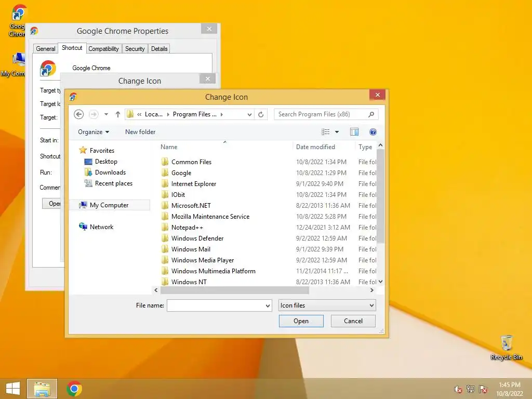Launch Chrome from the taskbar
Image resolution: width=532 pixels, height=399 pixels.
(x=74, y=389)
